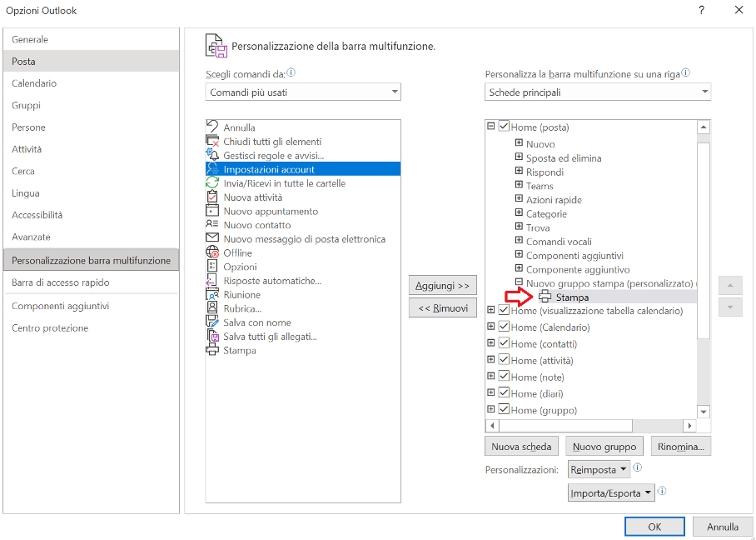Confirm with the OK button
This screenshot has width=756, height=540.
click(x=654, y=527)
